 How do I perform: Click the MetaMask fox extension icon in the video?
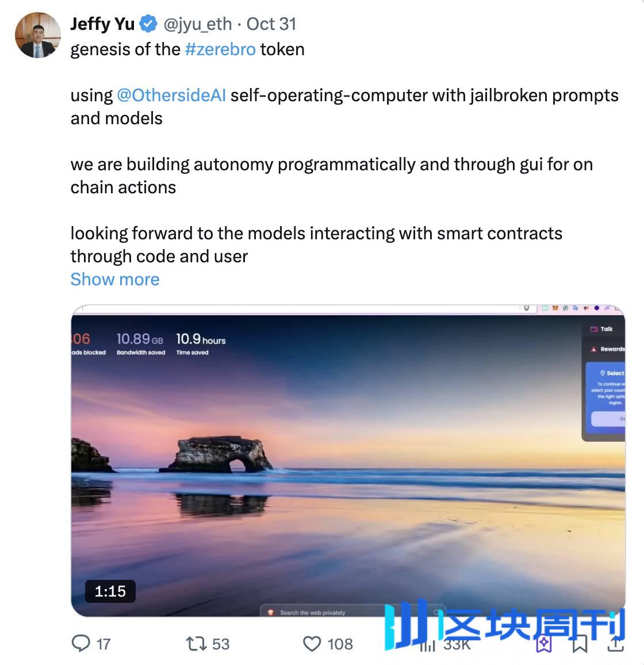pyautogui.click(x=555, y=308)
